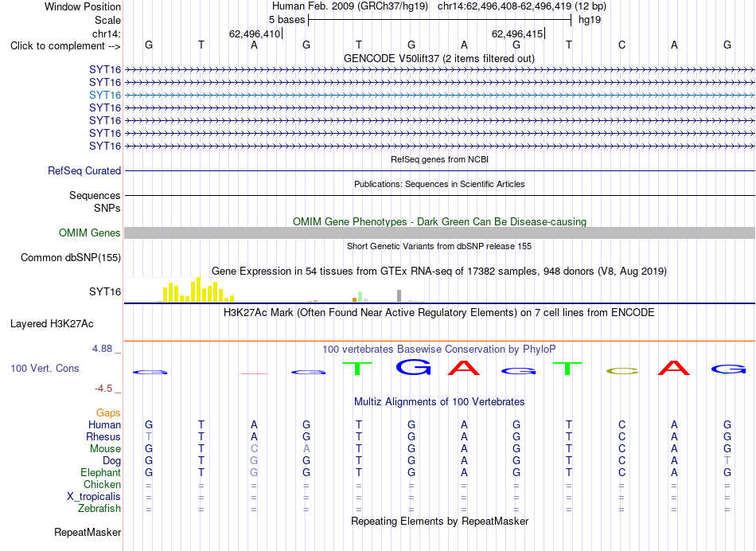
Task: Click the OMIM Genes side label
Action: point(89,233)
